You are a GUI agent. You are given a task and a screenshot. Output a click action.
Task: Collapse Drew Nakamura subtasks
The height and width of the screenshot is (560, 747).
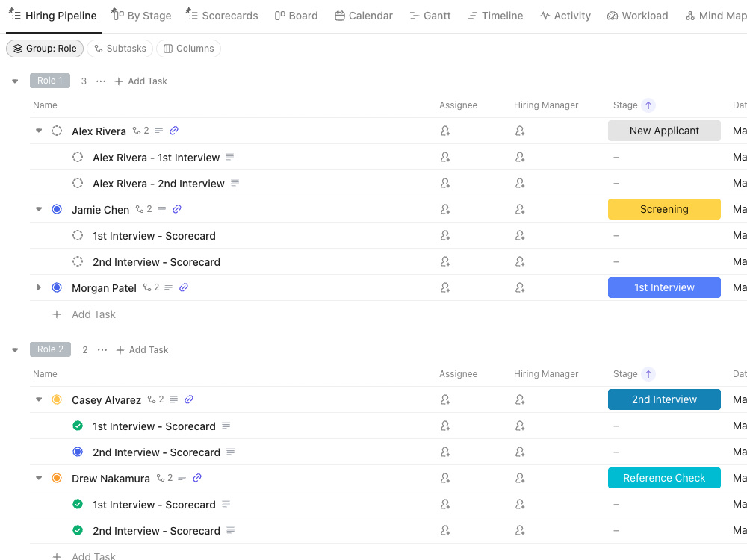(39, 478)
